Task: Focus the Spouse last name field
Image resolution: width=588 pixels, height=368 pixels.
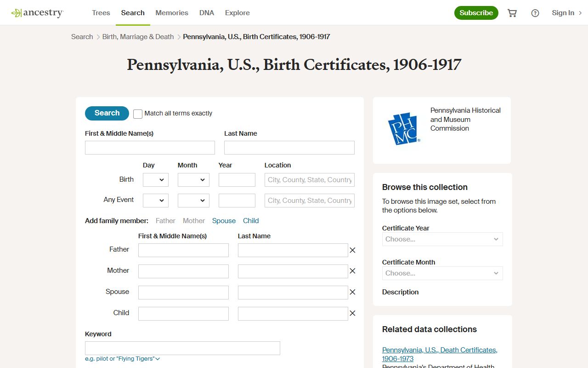Action: click(293, 293)
